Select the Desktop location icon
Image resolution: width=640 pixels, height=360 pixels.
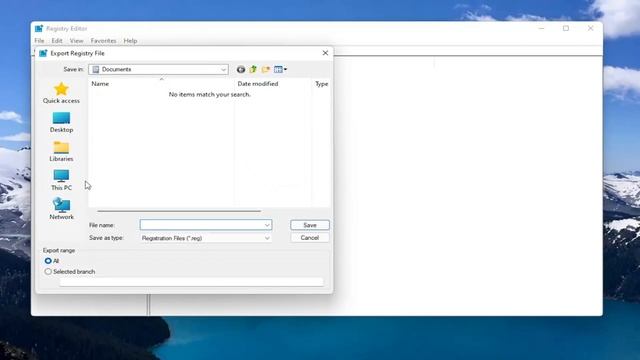61,122
